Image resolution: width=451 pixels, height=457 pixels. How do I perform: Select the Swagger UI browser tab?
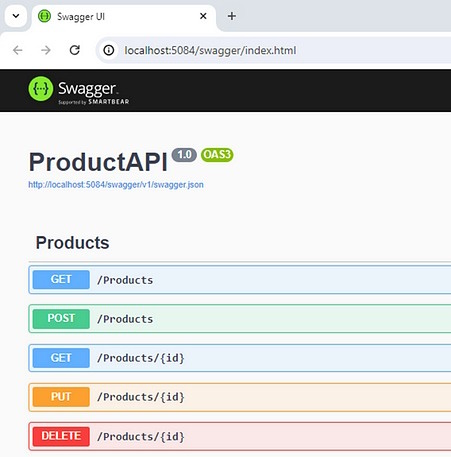tap(124, 16)
